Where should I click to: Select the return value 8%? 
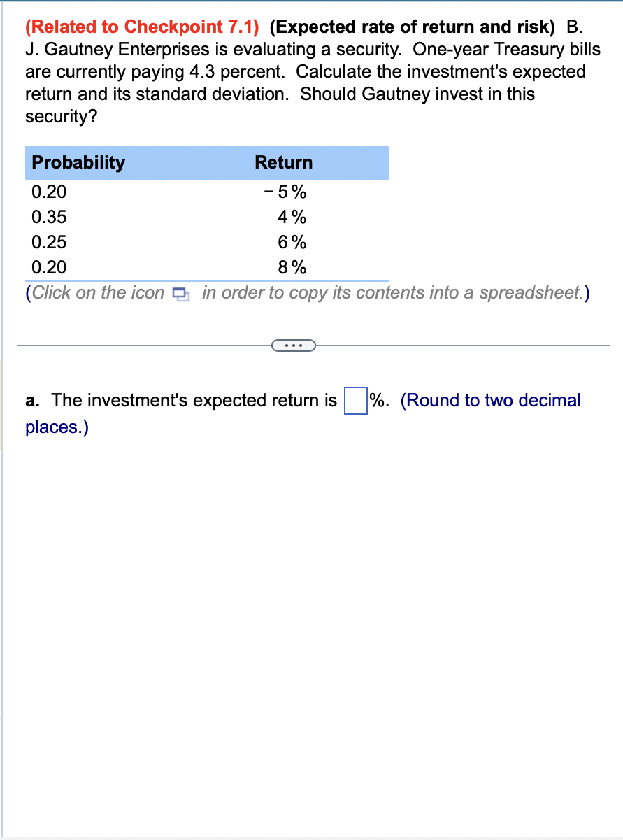point(292,267)
